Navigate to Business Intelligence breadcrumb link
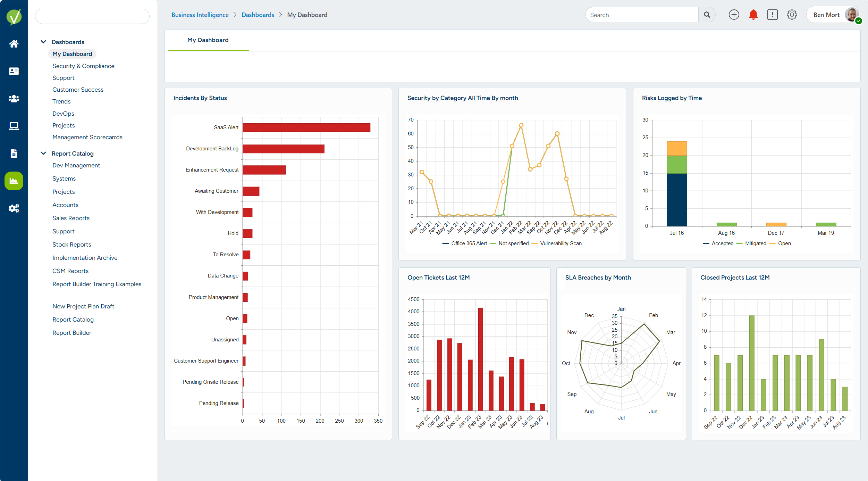This screenshot has width=868, height=481. click(x=200, y=15)
